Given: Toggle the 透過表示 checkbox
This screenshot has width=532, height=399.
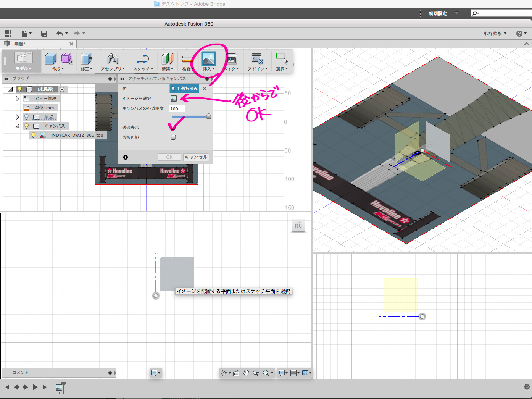Looking at the screenshot, I should pyautogui.click(x=173, y=128).
